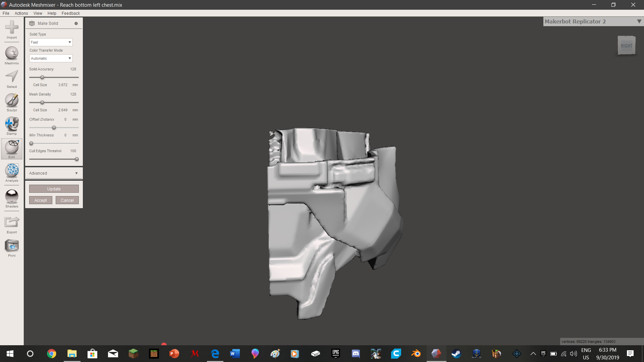Screen dimensions: 644x362
Task: Expand the Advanced section
Action: coord(54,173)
